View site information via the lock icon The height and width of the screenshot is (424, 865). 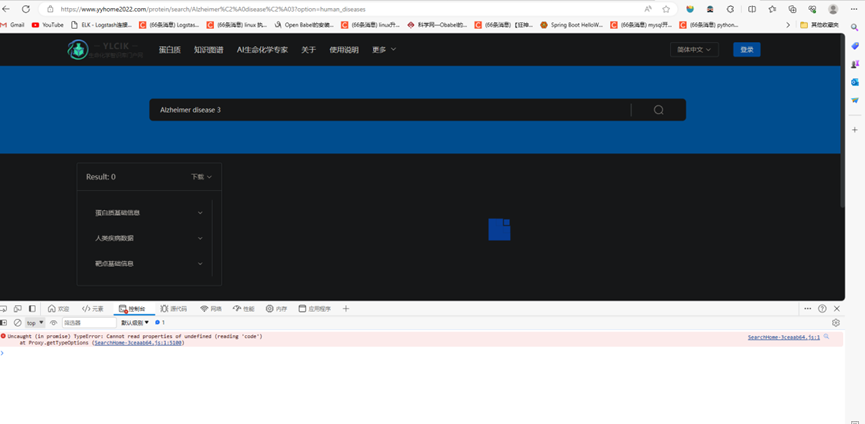(x=50, y=9)
